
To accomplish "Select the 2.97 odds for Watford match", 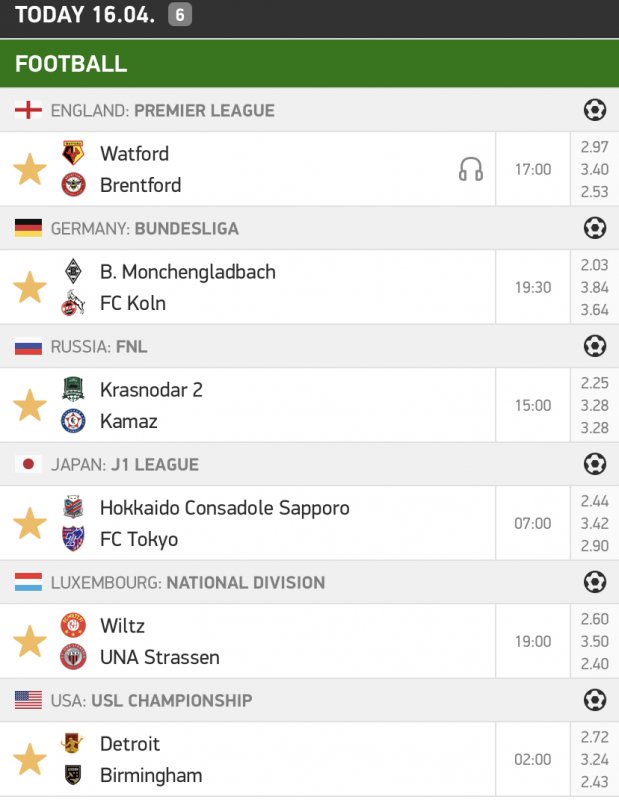I will pyautogui.click(x=594, y=148).
